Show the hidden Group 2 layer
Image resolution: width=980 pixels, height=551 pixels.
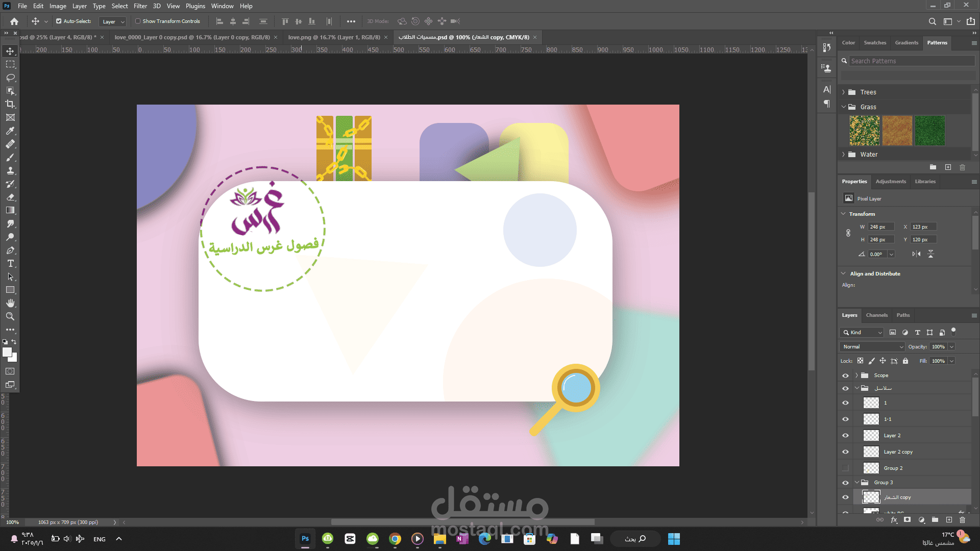point(845,468)
